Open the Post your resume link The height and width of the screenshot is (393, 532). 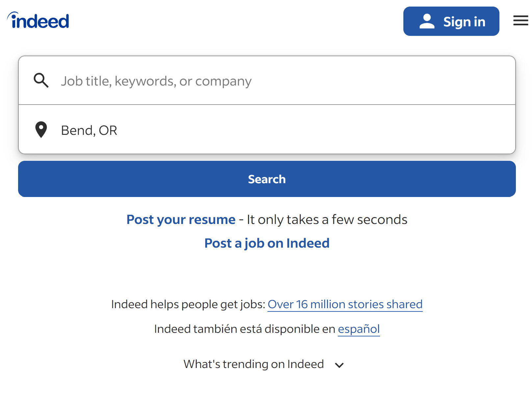(181, 219)
